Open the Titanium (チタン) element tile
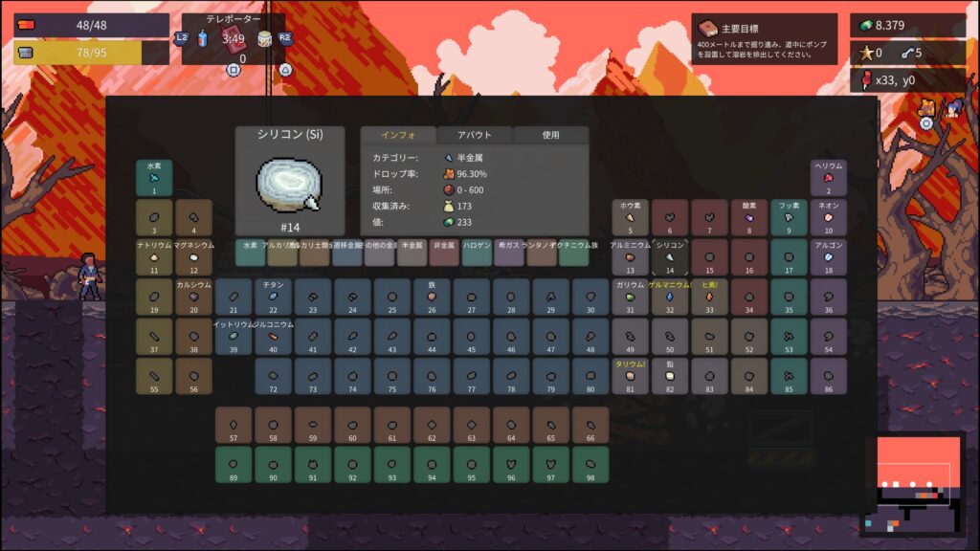This screenshot has height=551, width=980. click(273, 298)
